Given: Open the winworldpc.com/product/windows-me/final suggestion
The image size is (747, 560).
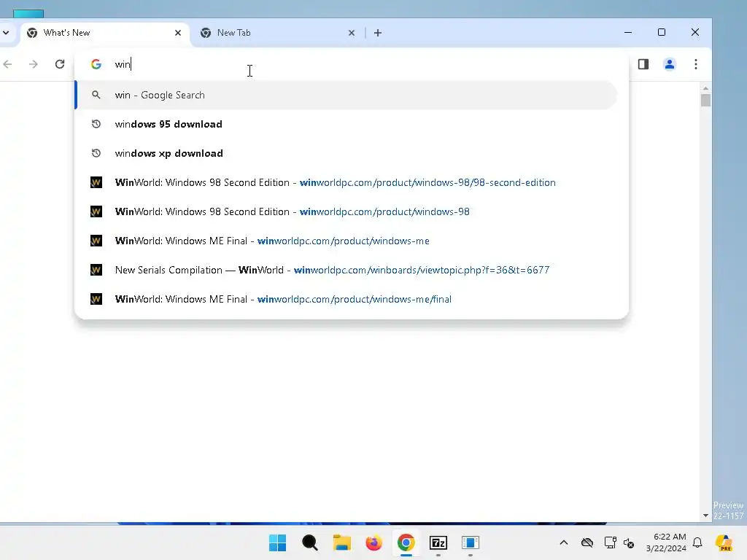Looking at the screenshot, I should (x=347, y=299).
